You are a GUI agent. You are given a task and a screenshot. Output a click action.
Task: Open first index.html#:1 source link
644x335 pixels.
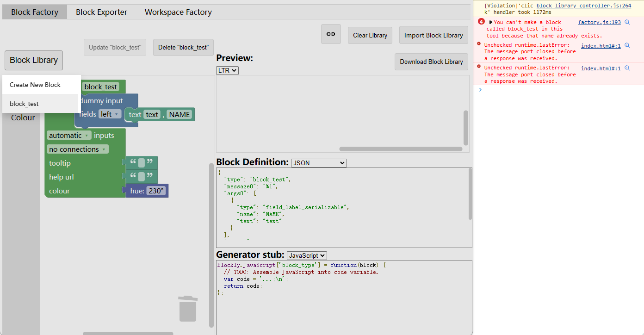pyautogui.click(x=601, y=45)
